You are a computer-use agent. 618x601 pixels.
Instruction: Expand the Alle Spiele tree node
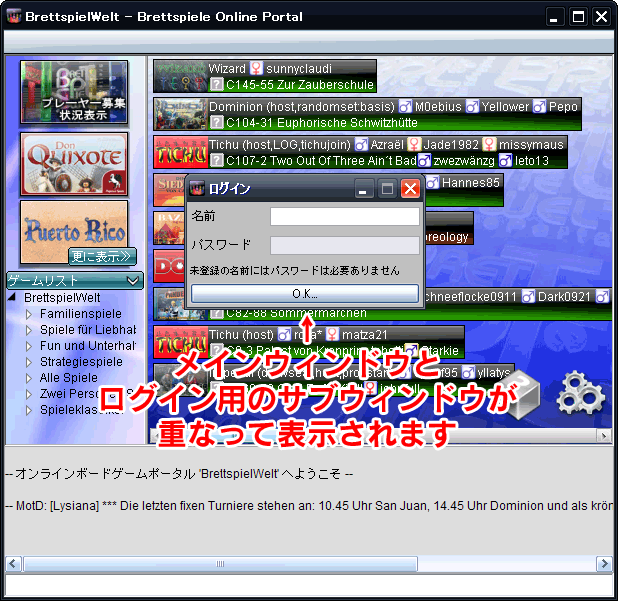(28, 378)
